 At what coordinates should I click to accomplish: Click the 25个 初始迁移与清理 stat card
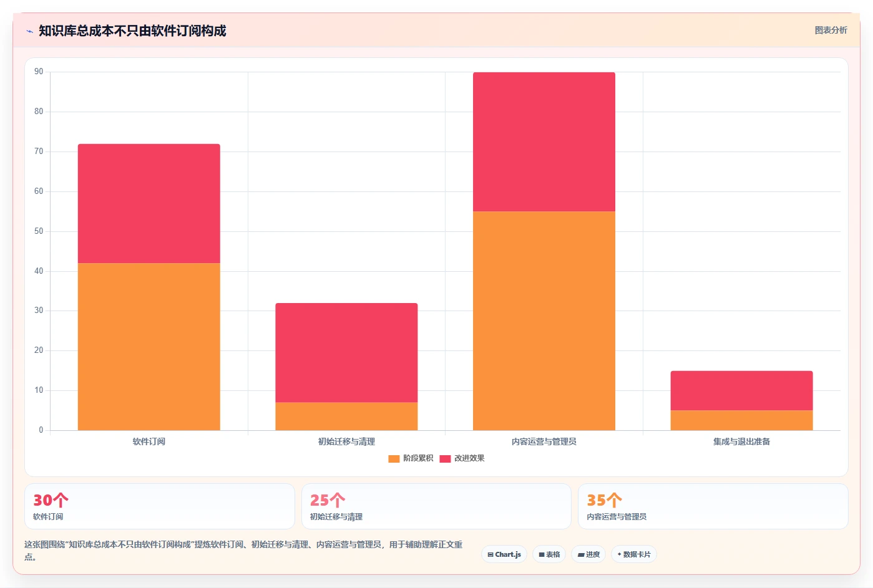click(436, 506)
